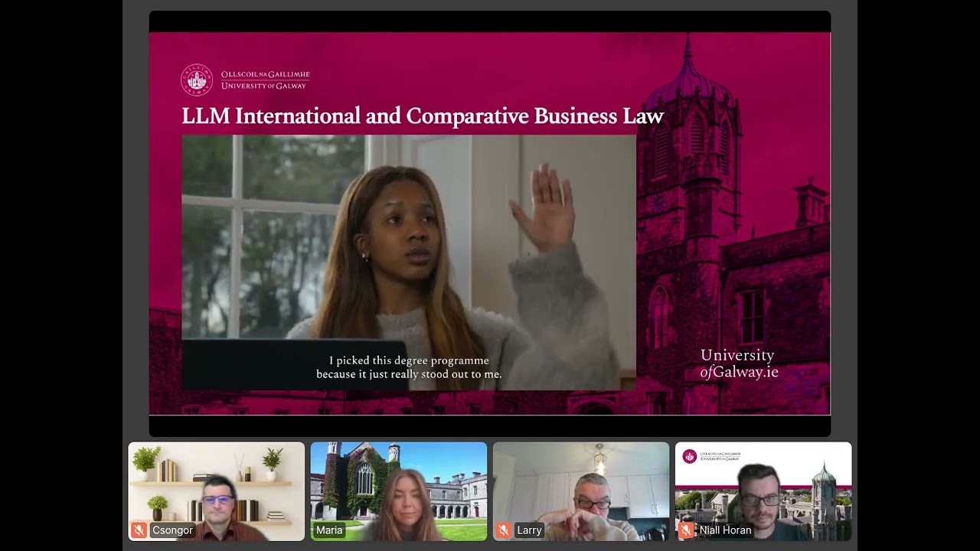Select Niall Horan's video tile
Screen dimensions: 980x551
click(763, 491)
